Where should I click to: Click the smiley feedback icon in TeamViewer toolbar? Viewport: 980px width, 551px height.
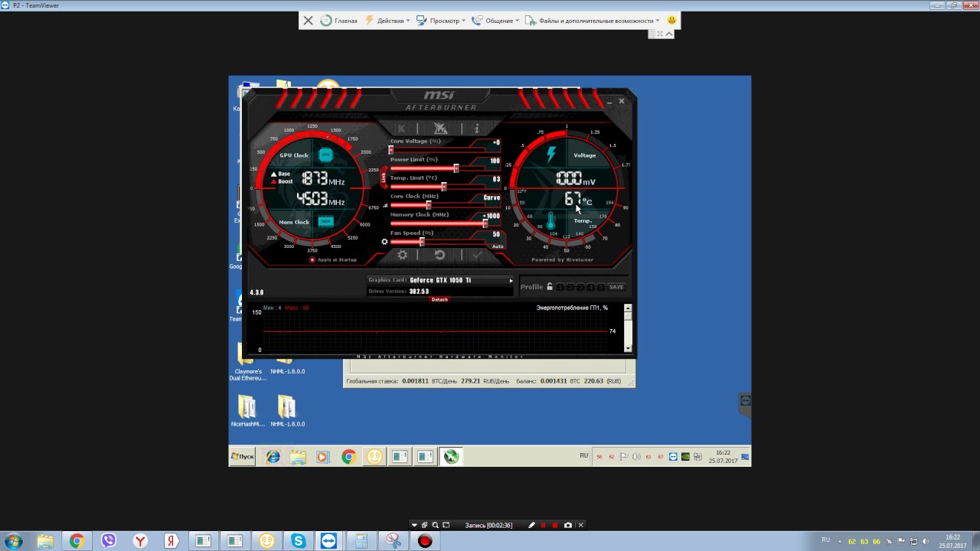(x=672, y=21)
